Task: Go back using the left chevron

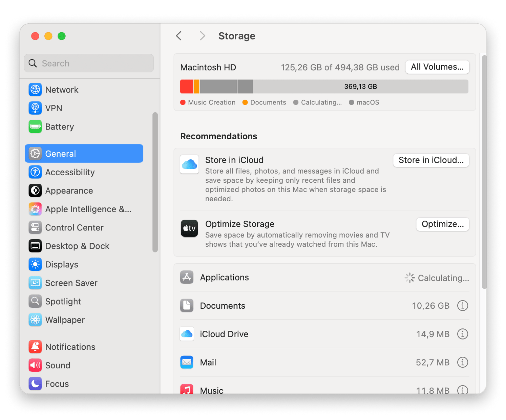Action: coord(179,36)
